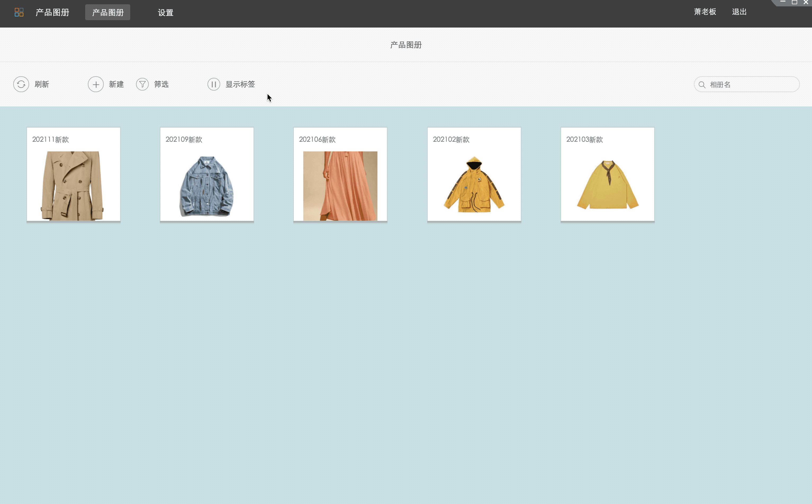The height and width of the screenshot is (504, 812).
Task: Click the 202103新款 album title text
Action: [584, 140]
